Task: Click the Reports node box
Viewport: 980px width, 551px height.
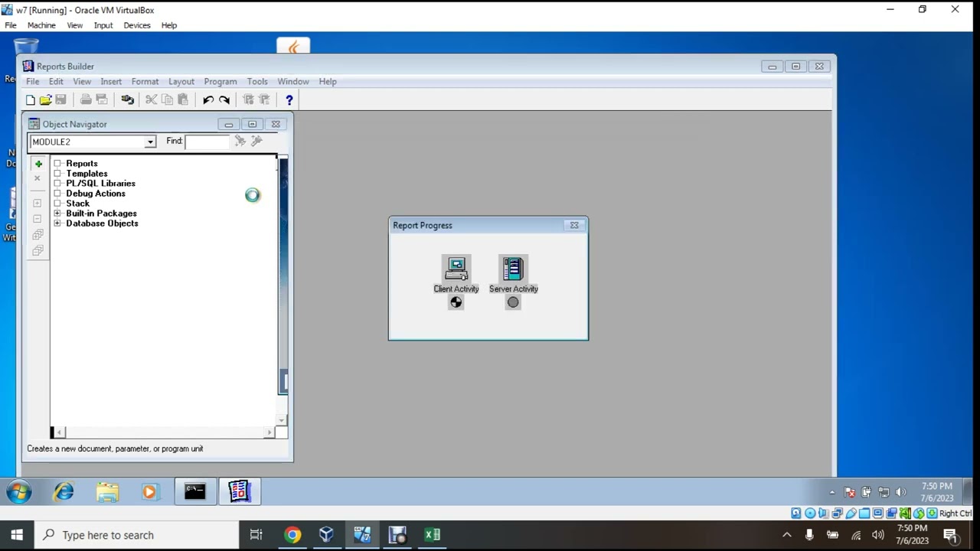Action: 57,164
